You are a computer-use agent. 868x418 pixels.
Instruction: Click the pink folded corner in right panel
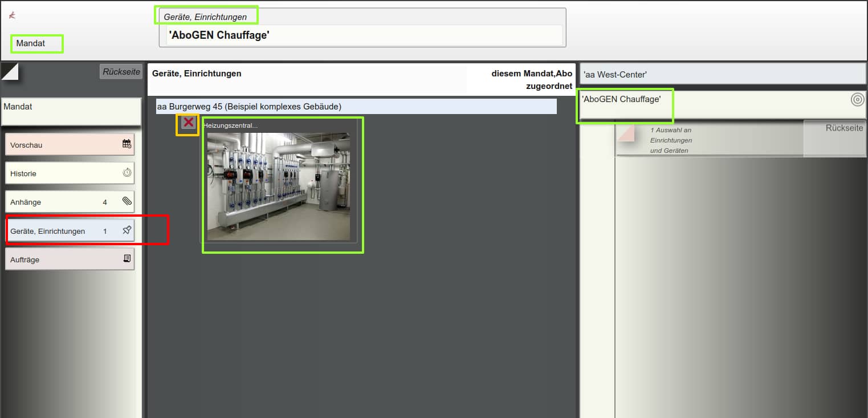click(x=626, y=133)
